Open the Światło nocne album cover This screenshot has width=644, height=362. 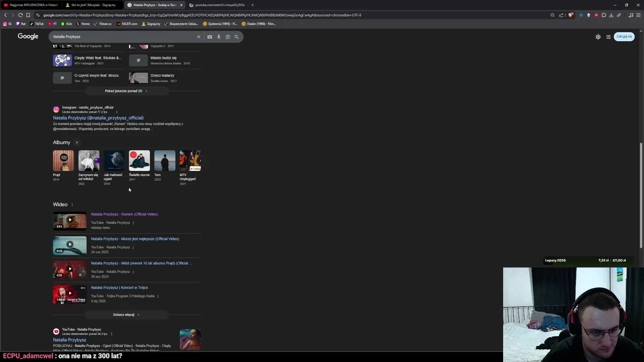tap(139, 161)
